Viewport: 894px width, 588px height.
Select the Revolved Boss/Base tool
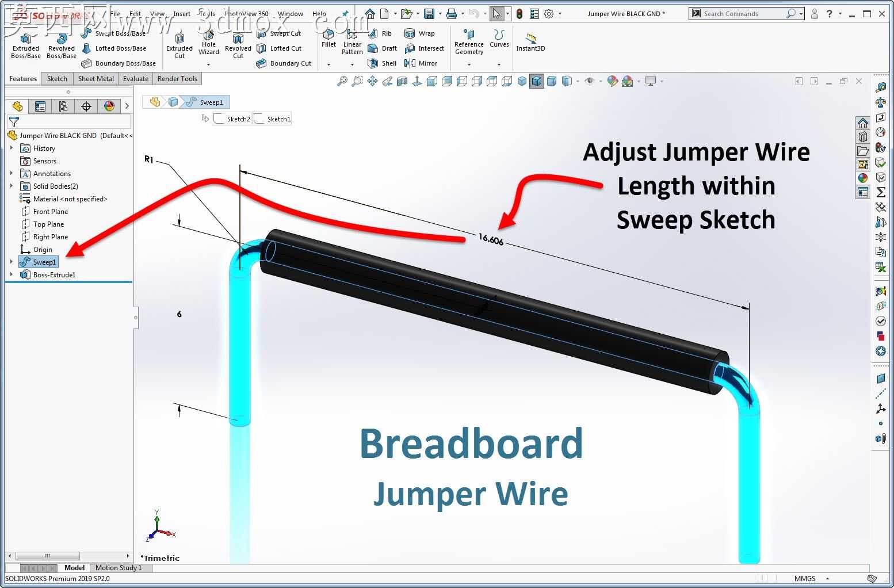pyautogui.click(x=62, y=45)
